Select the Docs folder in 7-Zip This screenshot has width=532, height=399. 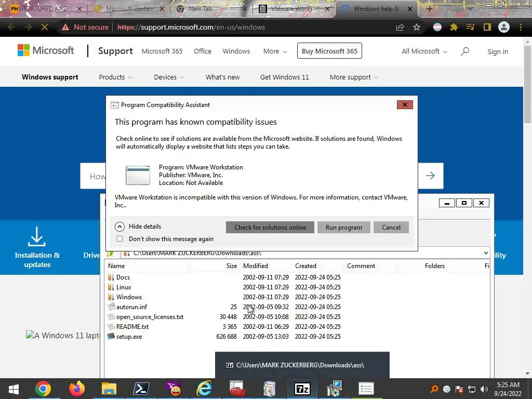point(123,277)
